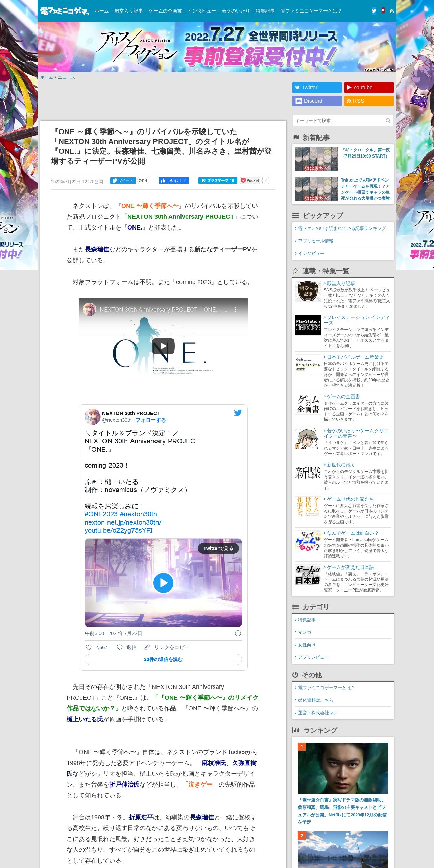Open PlayStation INDIES series thumbnail
This screenshot has width=434, height=868.
[x=308, y=325]
